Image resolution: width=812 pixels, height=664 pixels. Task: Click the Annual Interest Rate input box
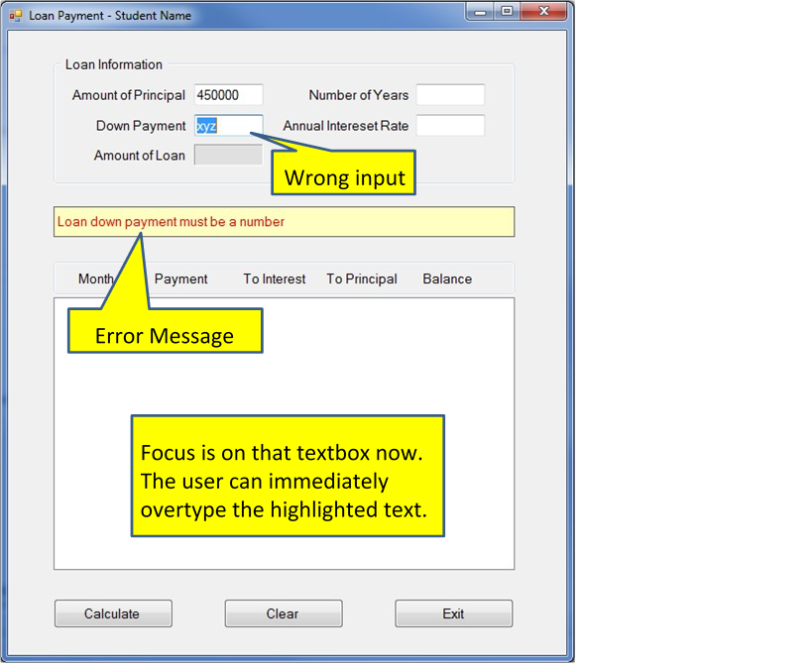pyautogui.click(x=450, y=125)
